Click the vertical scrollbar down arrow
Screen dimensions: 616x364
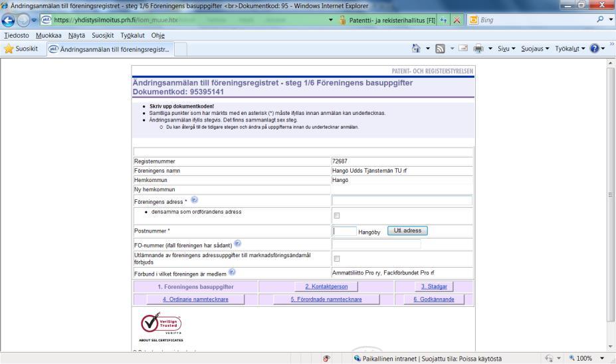tap(611, 346)
